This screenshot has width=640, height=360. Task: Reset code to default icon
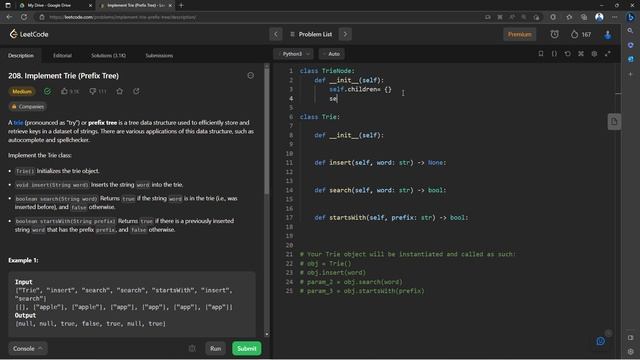(568, 53)
